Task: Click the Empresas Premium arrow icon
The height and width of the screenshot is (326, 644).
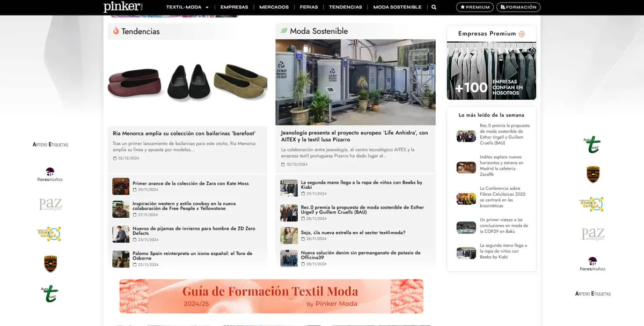Action: click(522, 34)
